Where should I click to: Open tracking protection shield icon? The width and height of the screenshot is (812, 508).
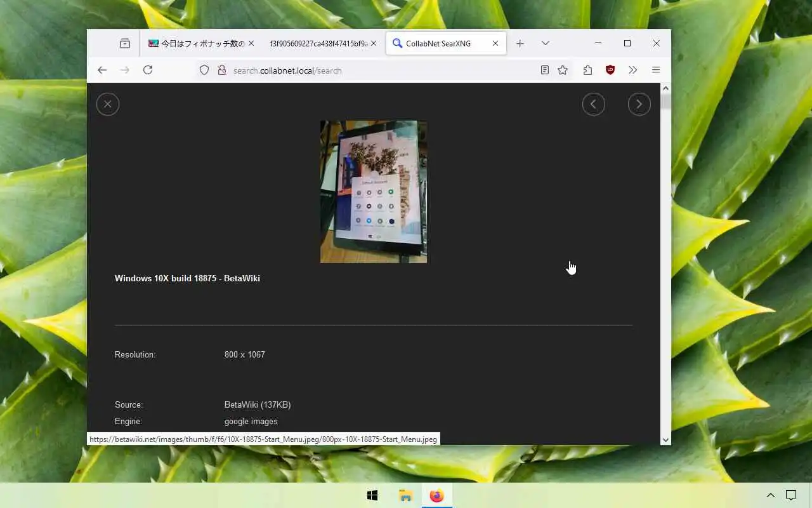204,70
